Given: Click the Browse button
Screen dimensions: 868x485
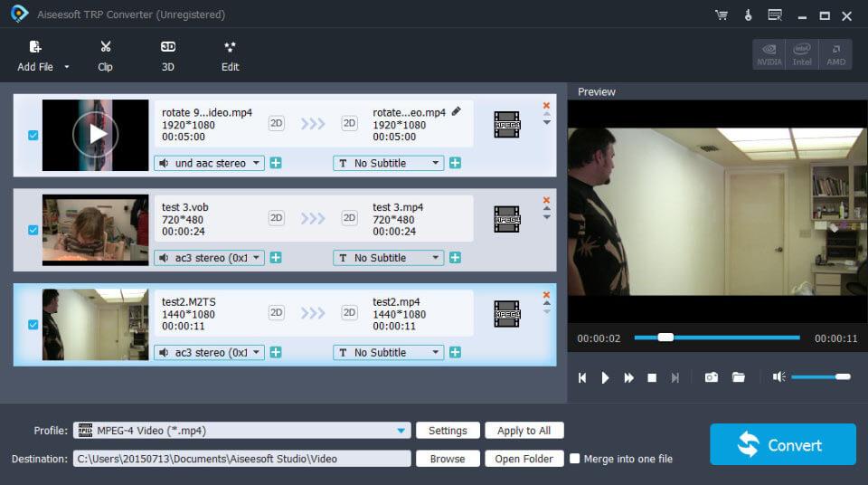Looking at the screenshot, I should coord(448,459).
